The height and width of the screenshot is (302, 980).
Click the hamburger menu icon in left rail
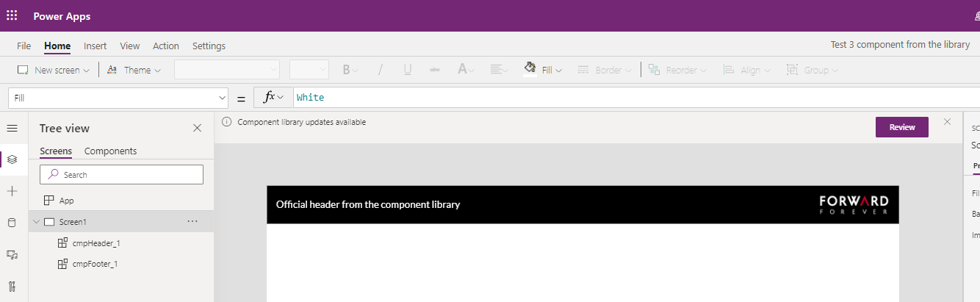pos(12,129)
